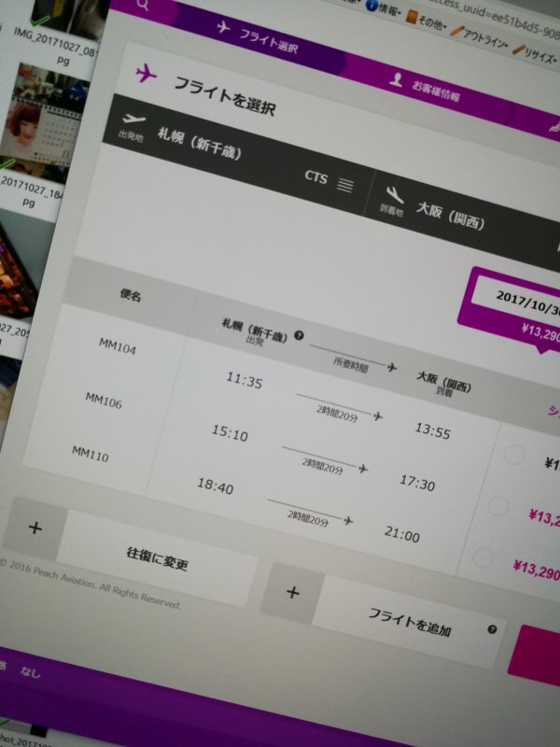The height and width of the screenshot is (747, 560).
Task: Click departure time 11:35
Action: 244,380
